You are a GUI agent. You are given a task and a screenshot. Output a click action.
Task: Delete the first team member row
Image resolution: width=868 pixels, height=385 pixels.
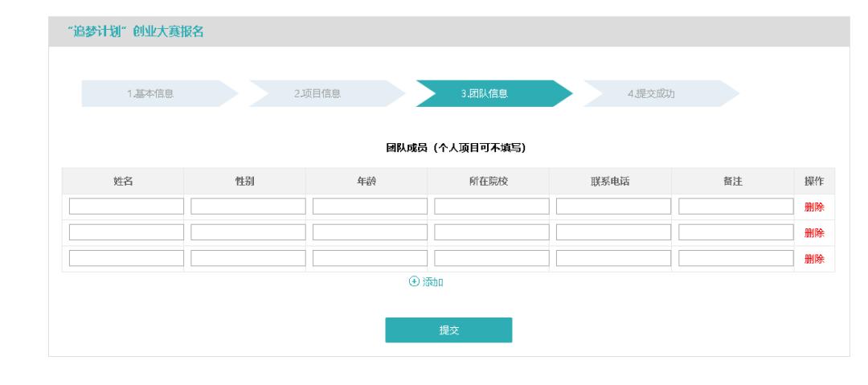(x=814, y=207)
